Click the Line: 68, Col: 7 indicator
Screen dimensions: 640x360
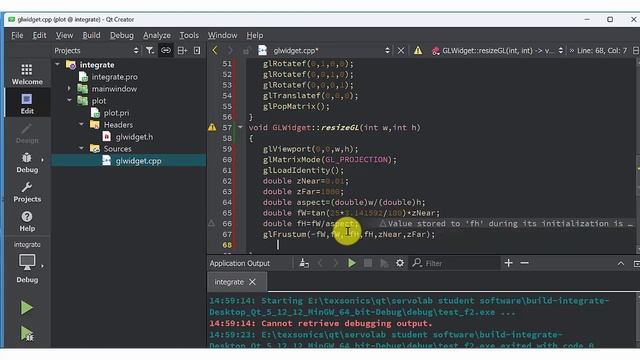coord(602,50)
